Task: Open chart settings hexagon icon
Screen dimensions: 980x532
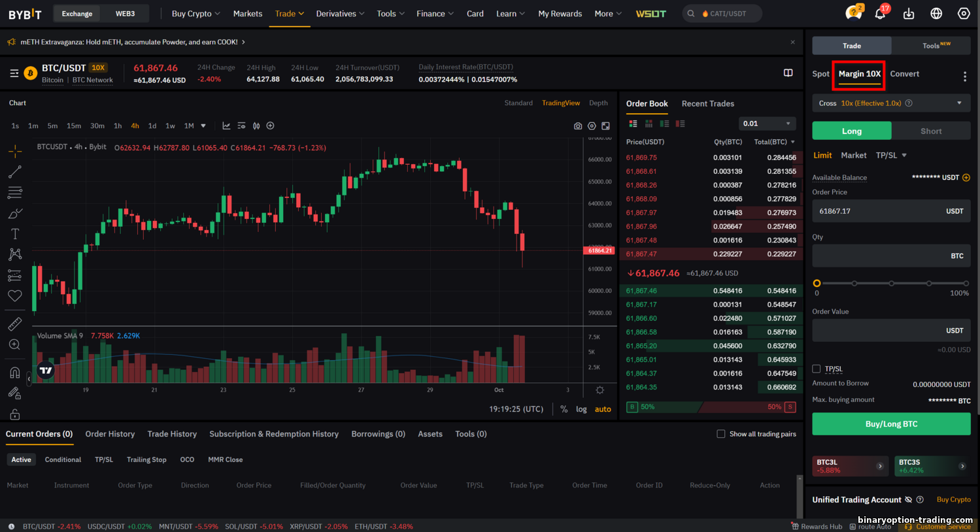Action: pyautogui.click(x=592, y=126)
